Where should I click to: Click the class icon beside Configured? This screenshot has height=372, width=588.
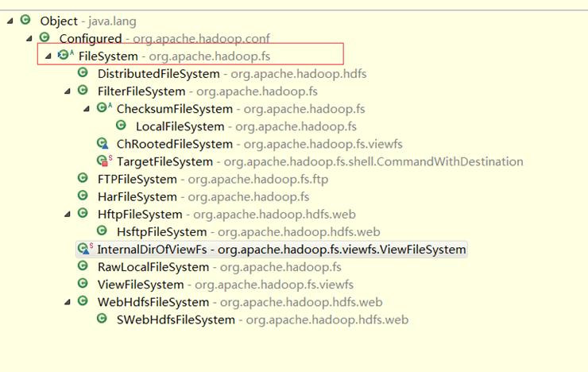coord(44,37)
